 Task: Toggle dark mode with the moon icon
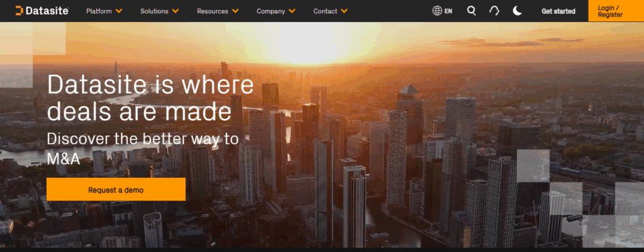tap(517, 11)
